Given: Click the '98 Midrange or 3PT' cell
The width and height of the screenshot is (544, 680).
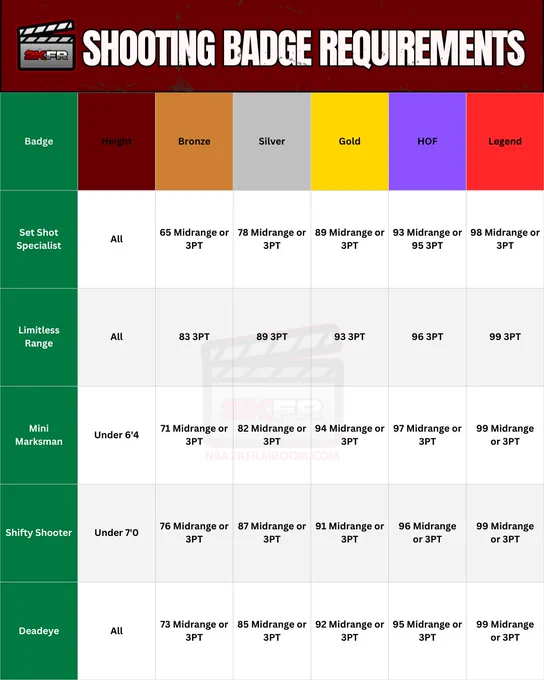Looking at the screenshot, I should (505, 239).
